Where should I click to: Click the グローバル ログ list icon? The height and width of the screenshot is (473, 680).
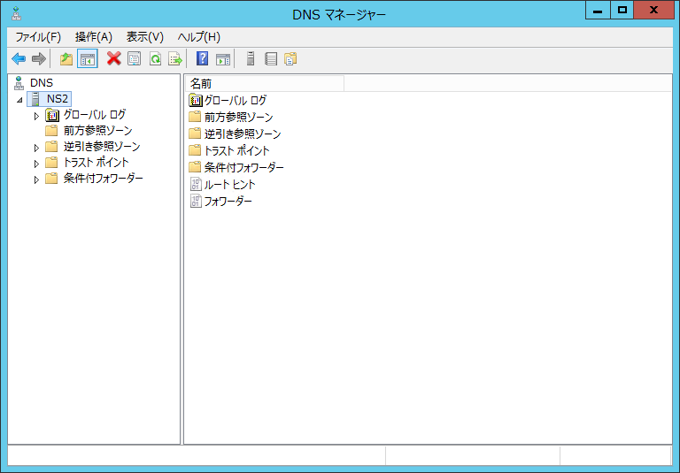tap(196, 101)
